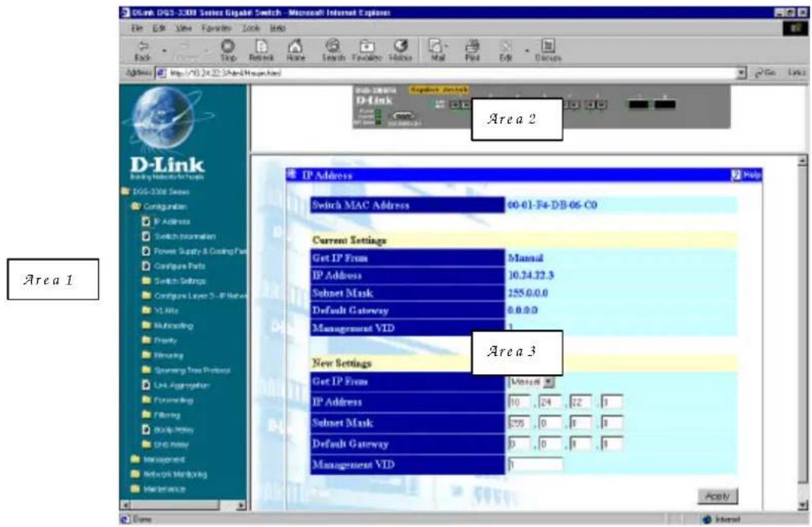
Task: Open the Search toolbar icon
Action: 333,51
